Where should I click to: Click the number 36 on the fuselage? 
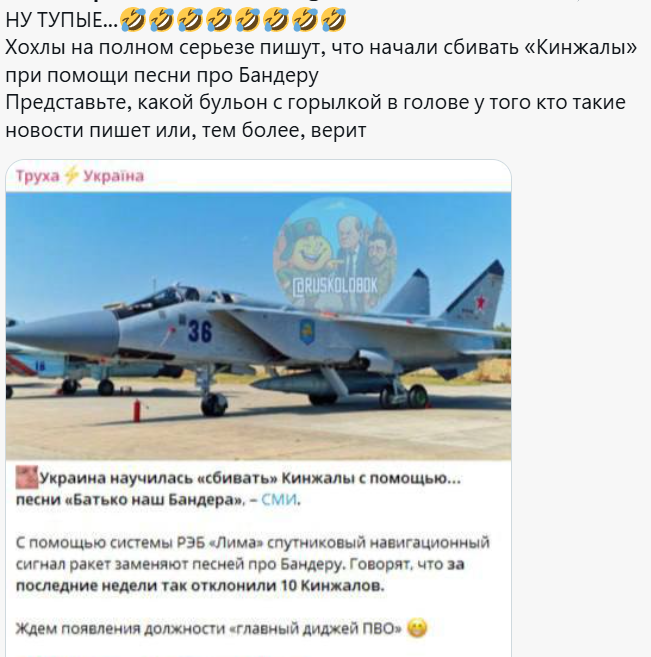click(200, 331)
